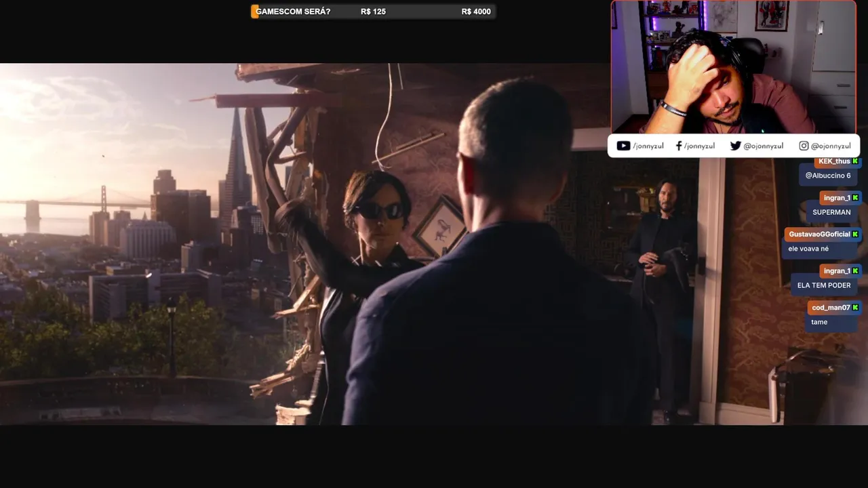Click the KEK_thus username tag

pyautogui.click(x=838, y=161)
